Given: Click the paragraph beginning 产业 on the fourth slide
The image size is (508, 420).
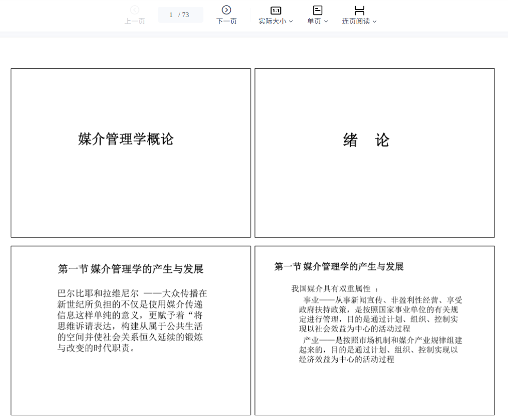Looking at the screenshot, I should (x=380, y=350).
